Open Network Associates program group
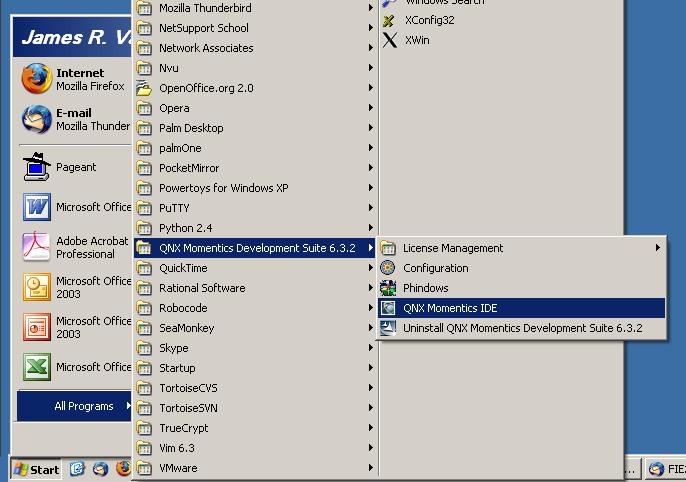 click(x=255, y=48)
